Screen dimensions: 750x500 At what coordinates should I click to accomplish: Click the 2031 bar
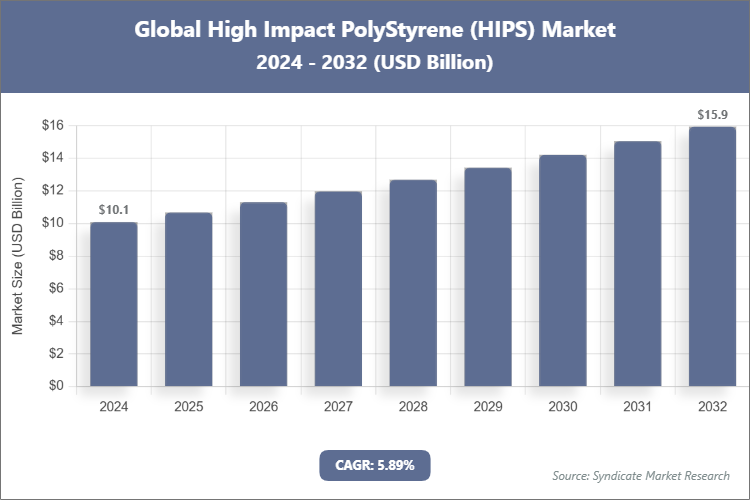pyautogui.click(x=638, y=264)
